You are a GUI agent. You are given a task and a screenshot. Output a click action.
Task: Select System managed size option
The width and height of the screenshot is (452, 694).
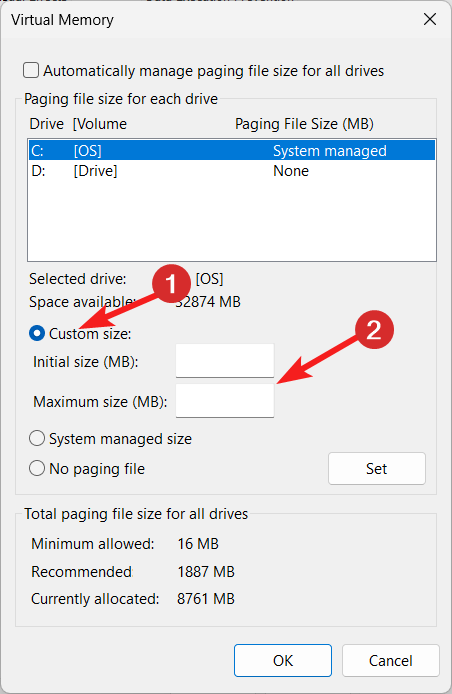coord(37,439)
